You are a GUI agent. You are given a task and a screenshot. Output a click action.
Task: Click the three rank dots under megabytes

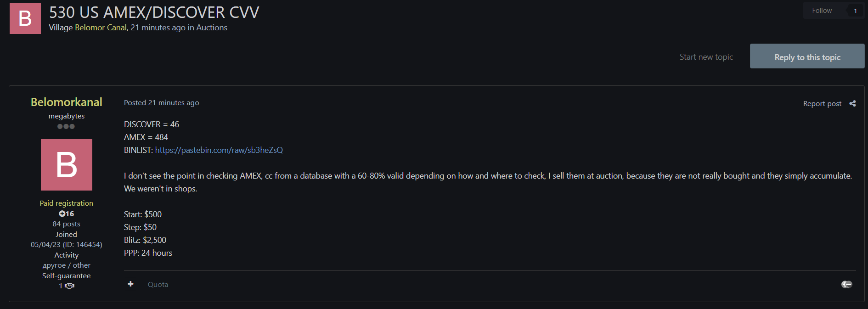(66, 126)
